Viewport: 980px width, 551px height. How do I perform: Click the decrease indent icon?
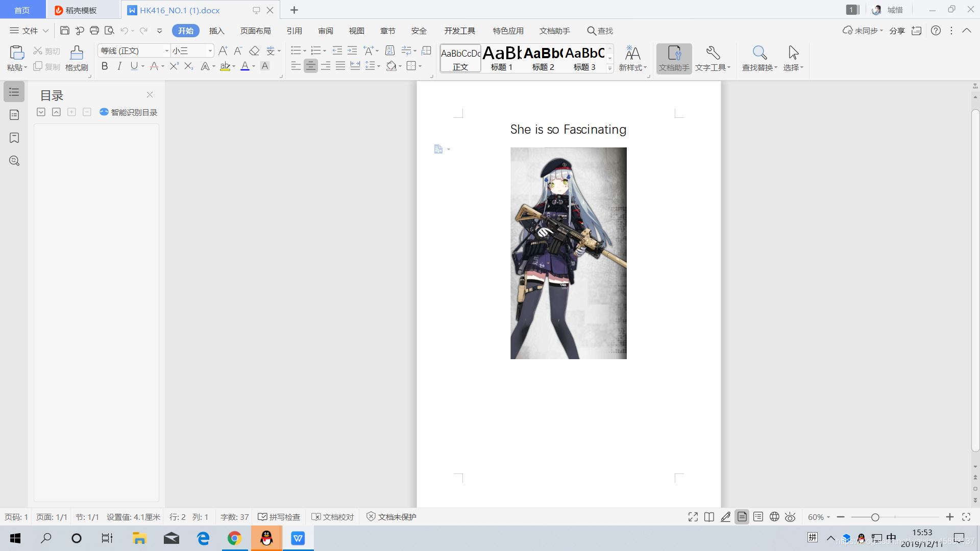click(x=337, y=51)
